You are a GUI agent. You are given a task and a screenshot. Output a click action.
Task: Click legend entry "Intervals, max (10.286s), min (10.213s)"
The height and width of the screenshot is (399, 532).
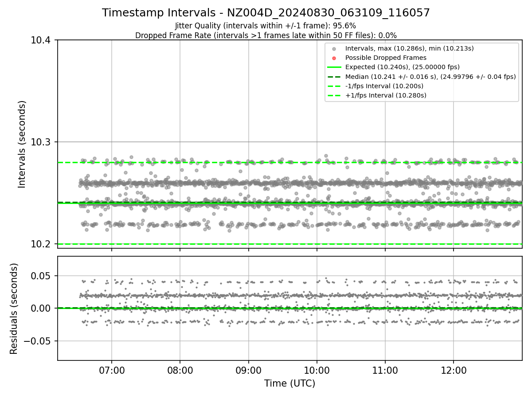pyautogui.click(x=410, y=48)
